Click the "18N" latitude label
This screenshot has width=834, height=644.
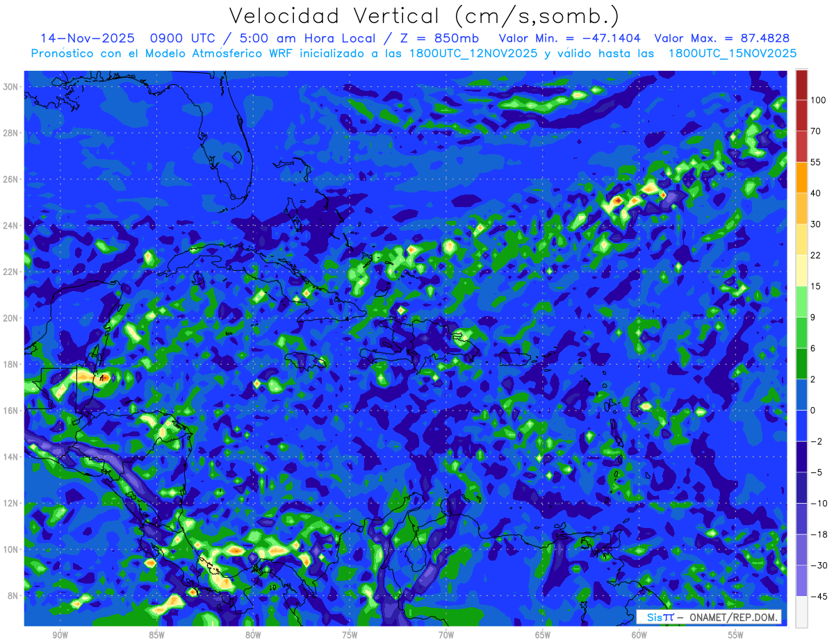(x=10, y=364)
